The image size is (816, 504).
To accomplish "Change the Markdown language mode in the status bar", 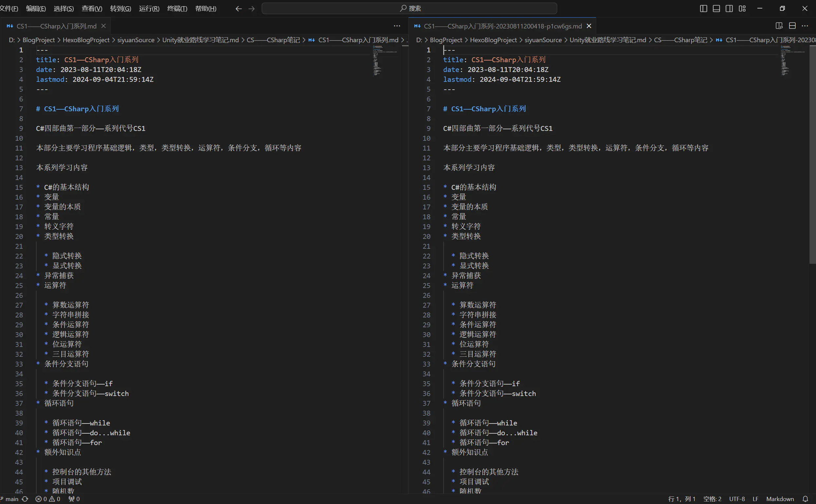I will [780, 499].
